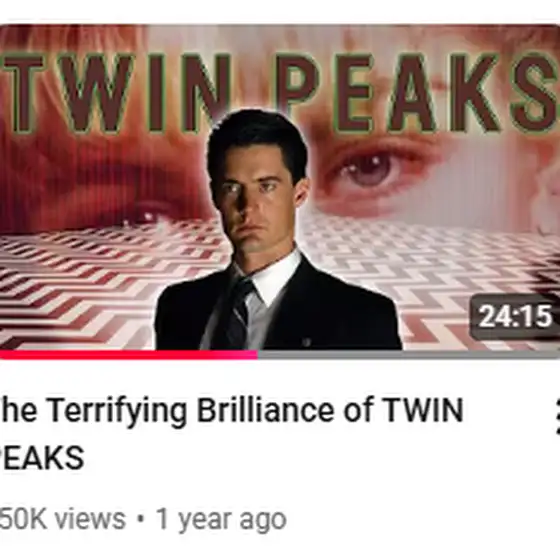Select the '50K views' text
This screenshot has height=560, width=560.
(62, 519)
